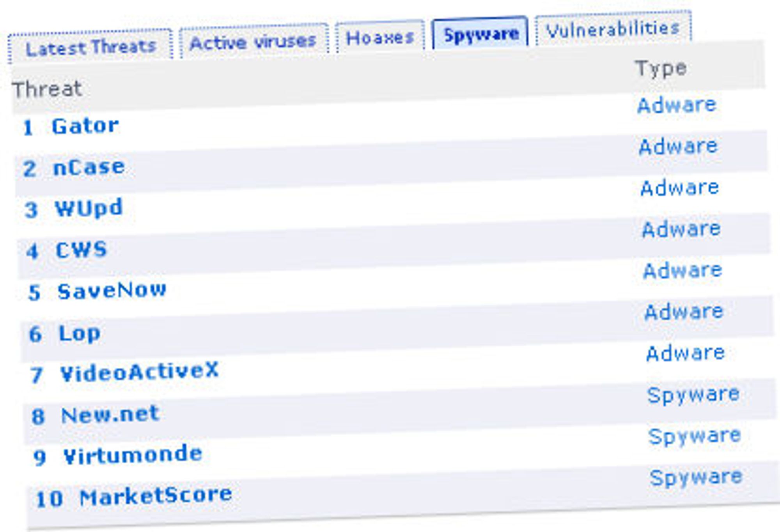780x532 pixels.
Task: Click Adware type in Gator row
Action: [677, 105]
